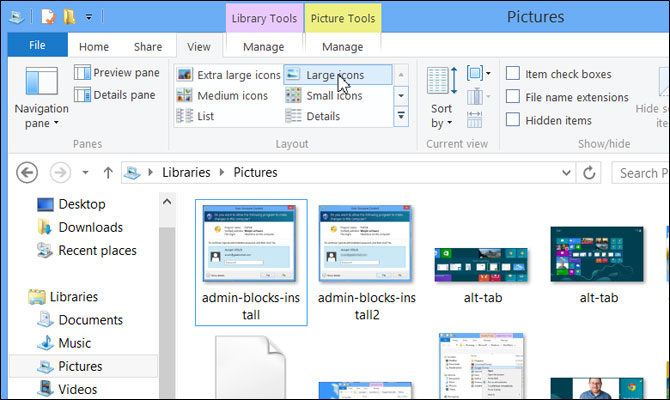Click the Properties quick access icon

pyautogui.click(x=48, y=17)
